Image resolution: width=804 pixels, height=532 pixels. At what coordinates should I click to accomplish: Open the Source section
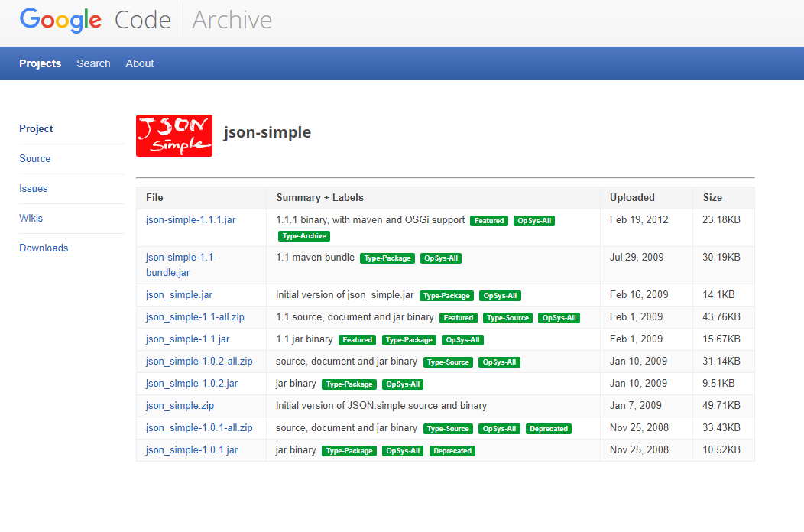[34, 158]
